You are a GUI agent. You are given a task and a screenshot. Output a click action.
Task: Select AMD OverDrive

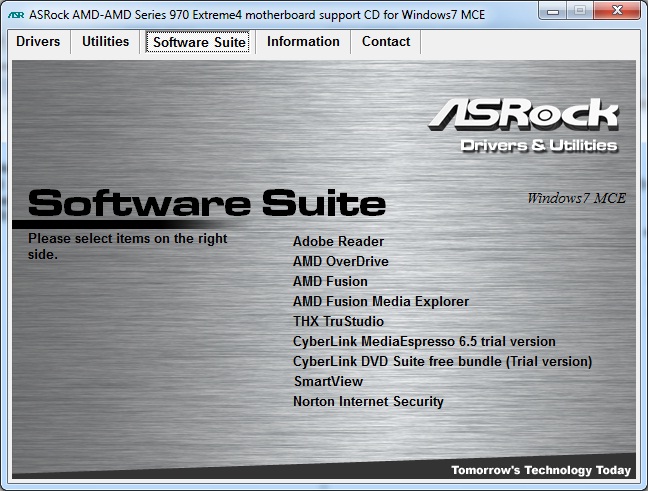click(x=341, y=261)
